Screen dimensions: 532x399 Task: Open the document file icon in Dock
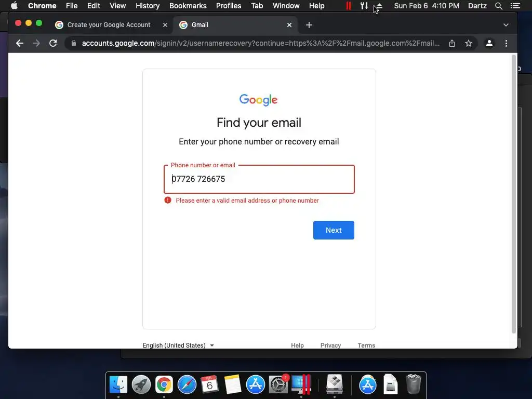point(391,385)
